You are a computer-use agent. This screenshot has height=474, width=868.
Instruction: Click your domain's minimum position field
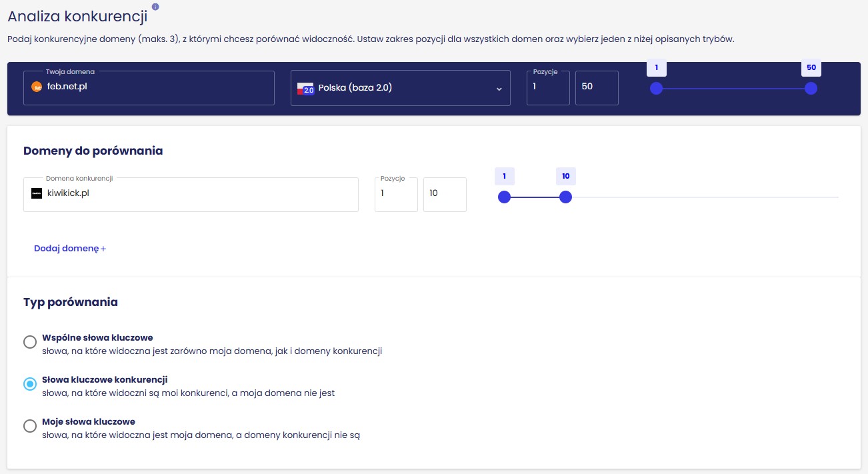[547, 88]
